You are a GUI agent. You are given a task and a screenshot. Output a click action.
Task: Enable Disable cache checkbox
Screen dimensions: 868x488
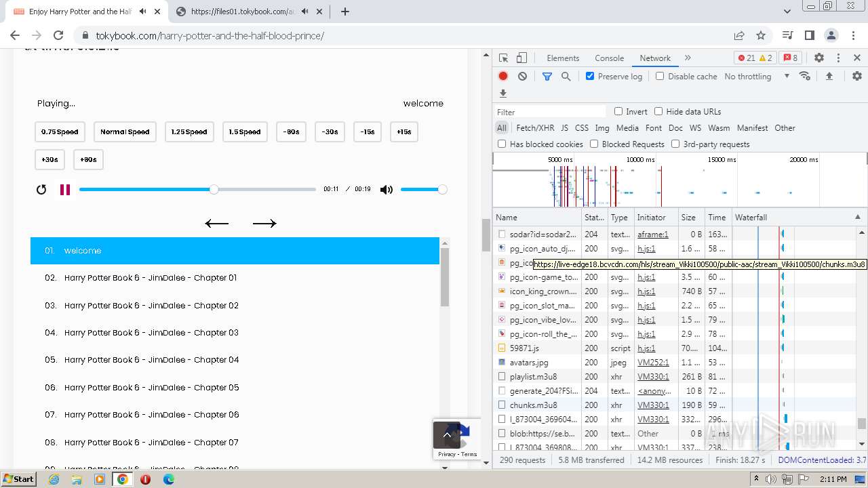pos(660,76)
